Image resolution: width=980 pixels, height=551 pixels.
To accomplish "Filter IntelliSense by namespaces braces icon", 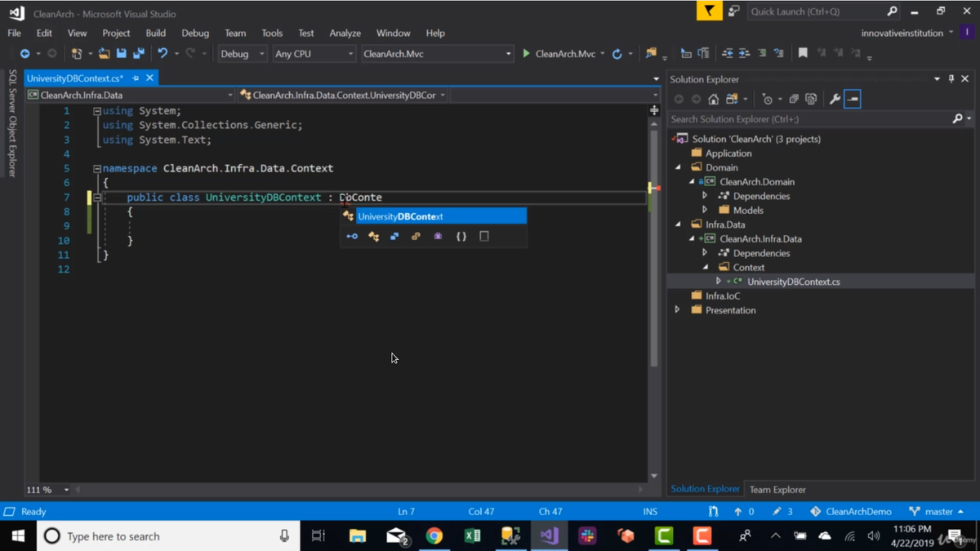I will 461,237.
